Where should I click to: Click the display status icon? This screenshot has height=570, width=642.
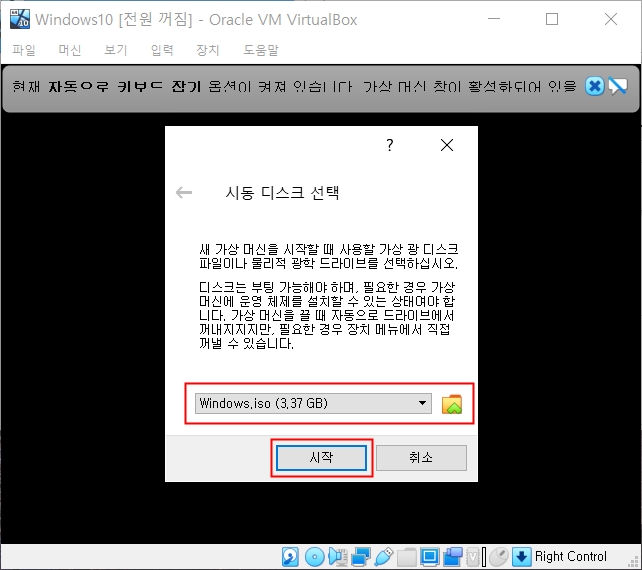(430, 556)
